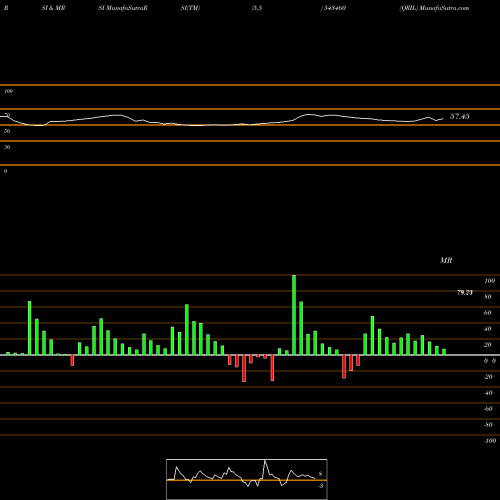Click the 79.23 value in MR panel
500x500 pixels.
[x=465, y=293]
